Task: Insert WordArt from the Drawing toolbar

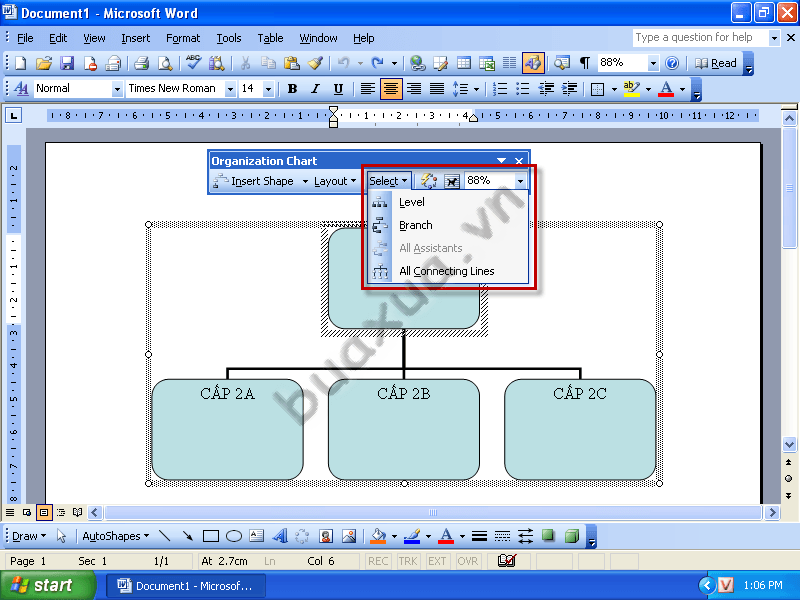Action: pyautogui.click(x=280, y=536)
